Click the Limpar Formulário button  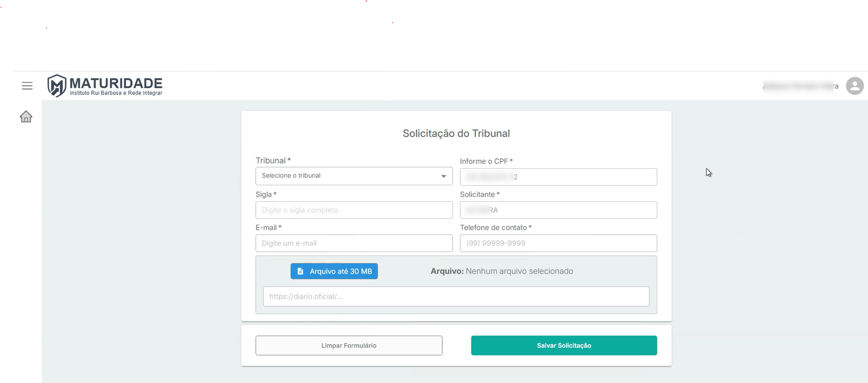(349, 346)
